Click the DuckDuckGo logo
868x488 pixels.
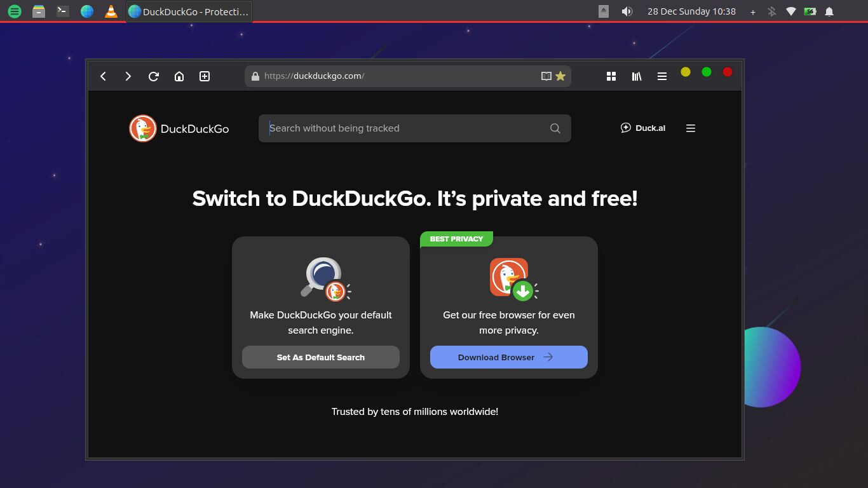(179, 128)
